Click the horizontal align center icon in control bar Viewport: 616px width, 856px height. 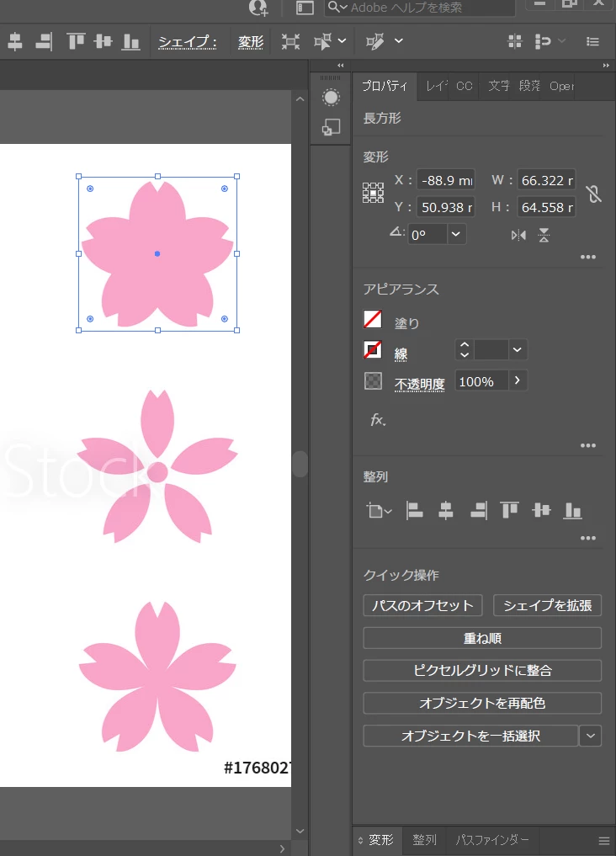click(15, 41)
